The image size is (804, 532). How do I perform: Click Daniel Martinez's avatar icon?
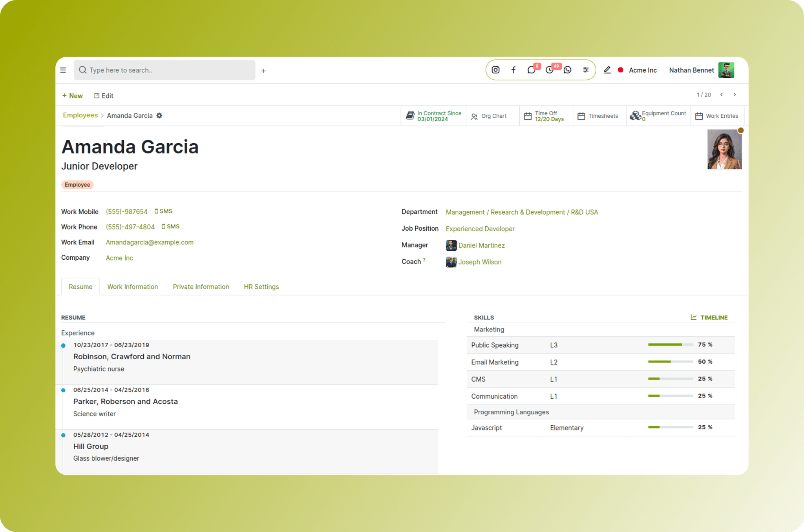[451, 246]
